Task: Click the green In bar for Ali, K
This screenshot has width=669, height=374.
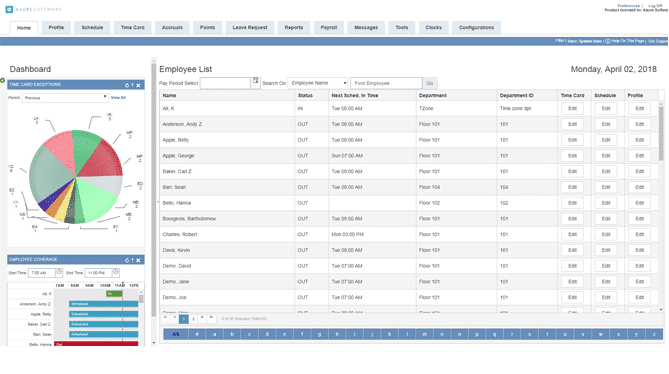Action: (114, 293)
